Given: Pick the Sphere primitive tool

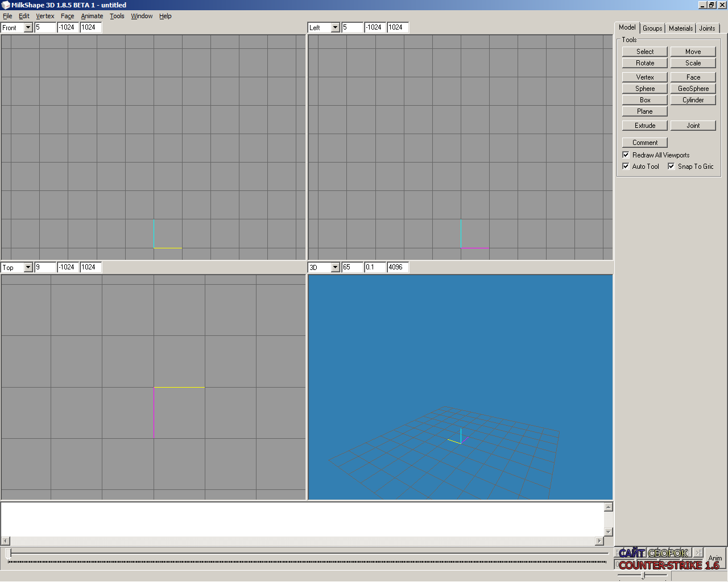Looking at the screenshot, I should [x=644, y=89].
